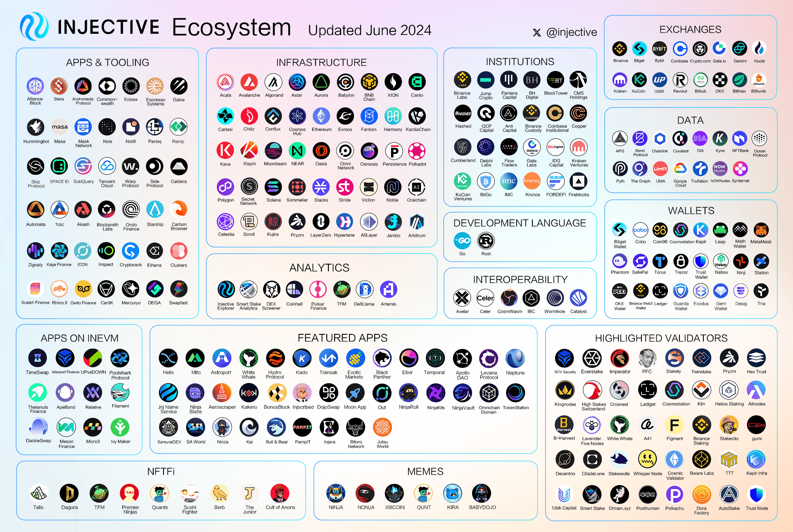Click the Celestia icon

(x=226, y=222)
